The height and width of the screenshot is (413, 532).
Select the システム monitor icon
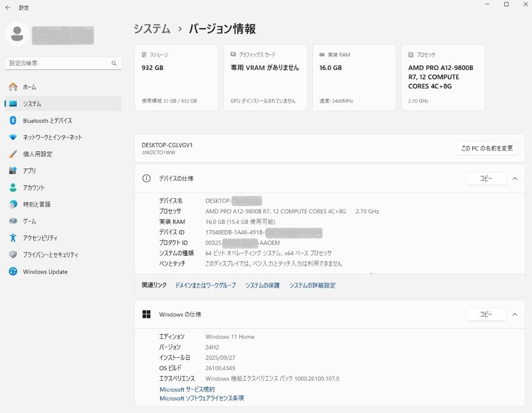point(13,103)
